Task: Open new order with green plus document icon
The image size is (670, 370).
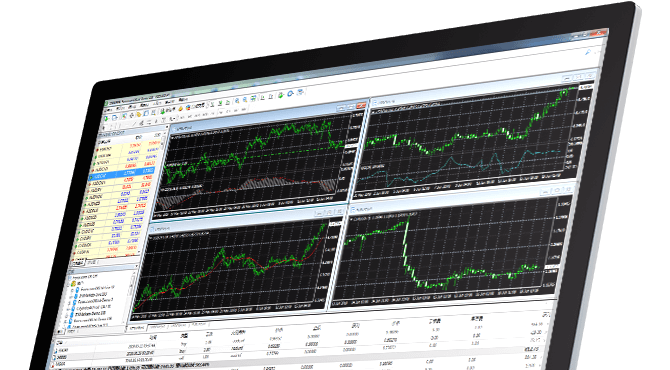Action: [x=162, y=111]
